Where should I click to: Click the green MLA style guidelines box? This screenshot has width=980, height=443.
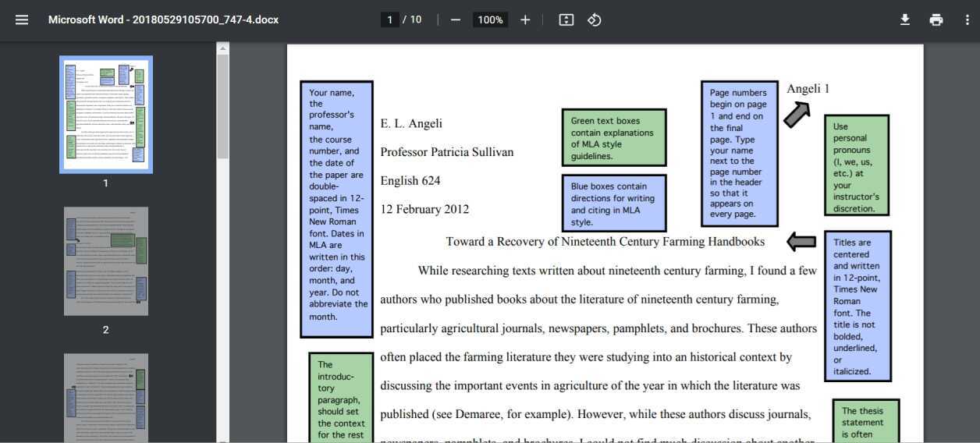tap(613, 138)
